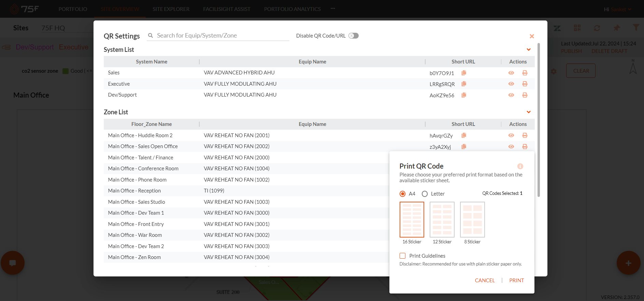Image resolution: width=644 pixels, height=301 pixels.
Task: Print QR code for Huddle Room 2
Action: (525, 135)
